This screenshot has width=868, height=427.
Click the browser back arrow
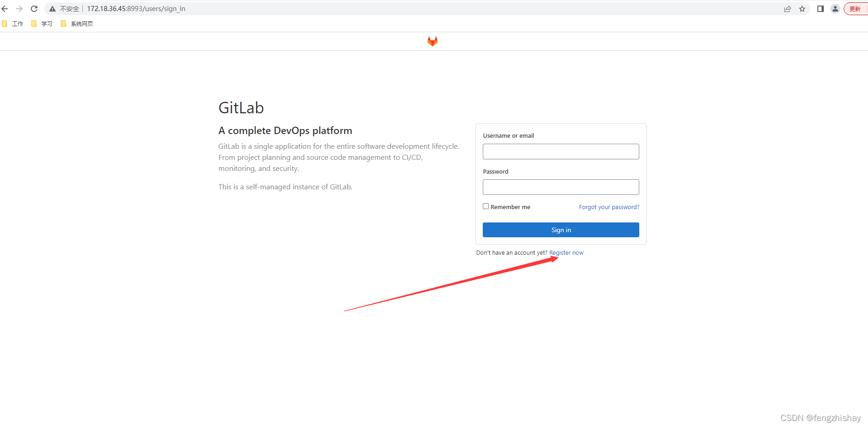(5, 8)
